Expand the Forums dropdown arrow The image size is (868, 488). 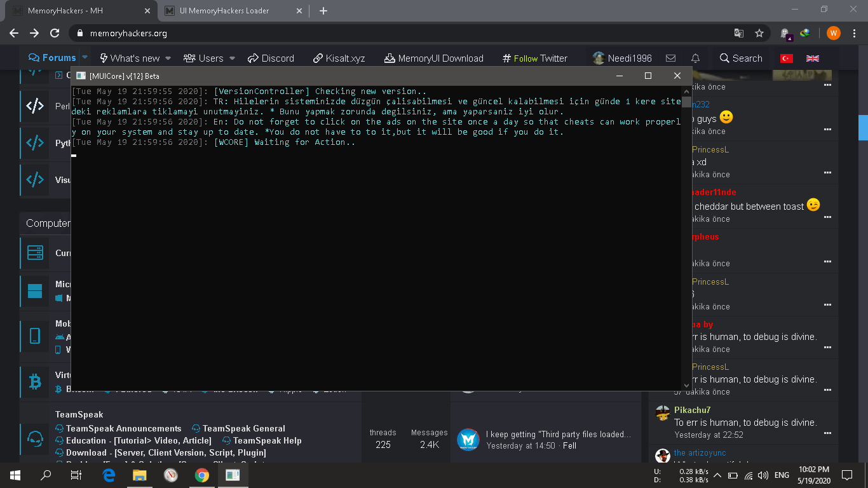[85, 58]
